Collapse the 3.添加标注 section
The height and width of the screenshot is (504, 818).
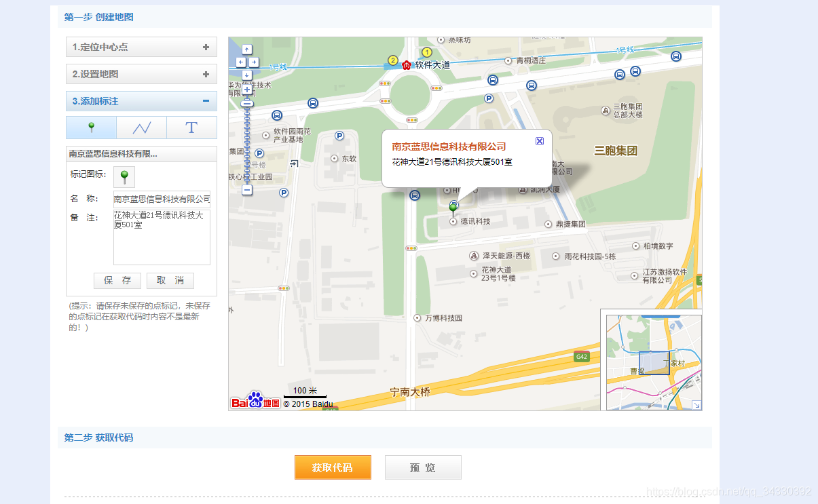click(141, 101)
